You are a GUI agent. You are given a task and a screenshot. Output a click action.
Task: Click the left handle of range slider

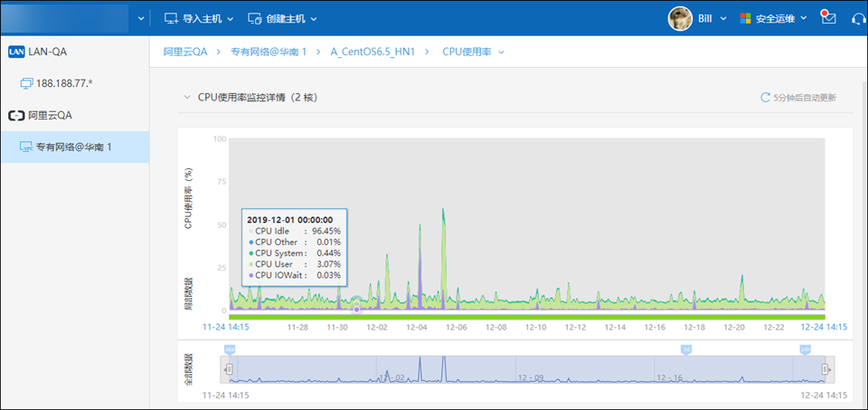tap(229, 369)
